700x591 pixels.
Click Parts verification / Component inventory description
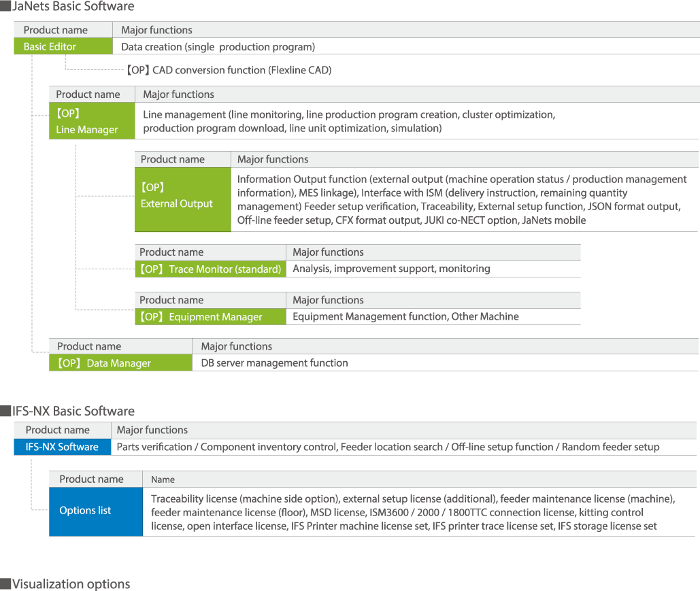[388, 447]
